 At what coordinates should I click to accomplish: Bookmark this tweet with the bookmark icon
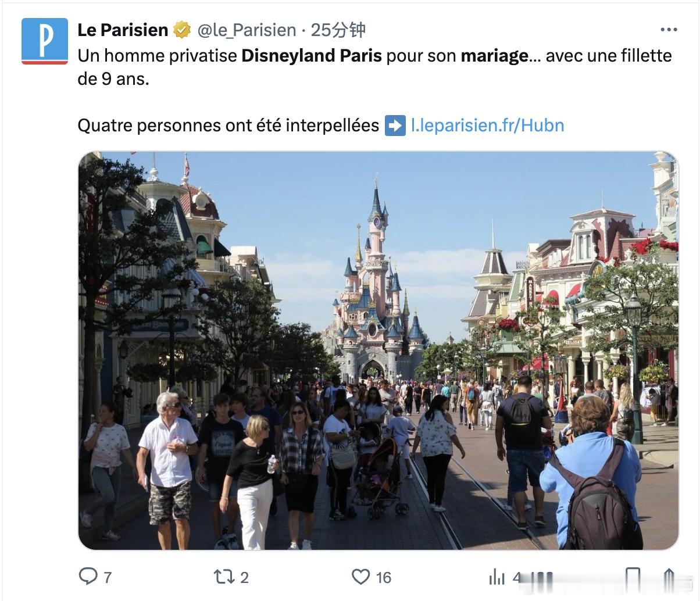click(633, 577)
